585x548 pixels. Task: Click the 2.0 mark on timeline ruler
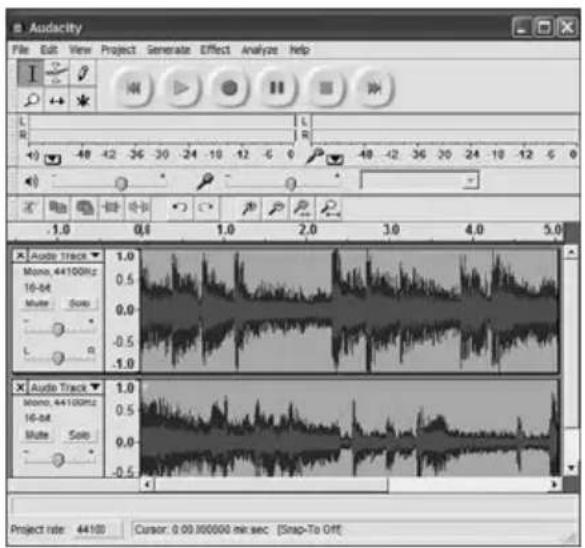click(307, 230)
